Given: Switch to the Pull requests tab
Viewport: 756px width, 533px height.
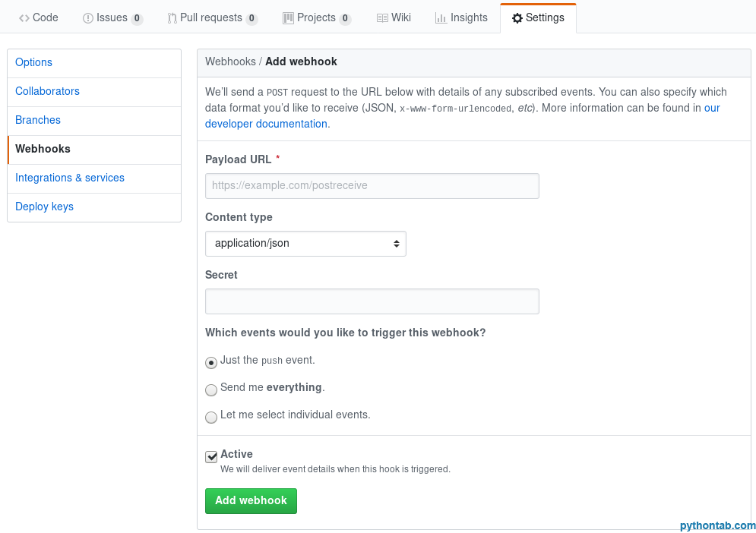Looking at the screenshot, I should tap(212, 17).
